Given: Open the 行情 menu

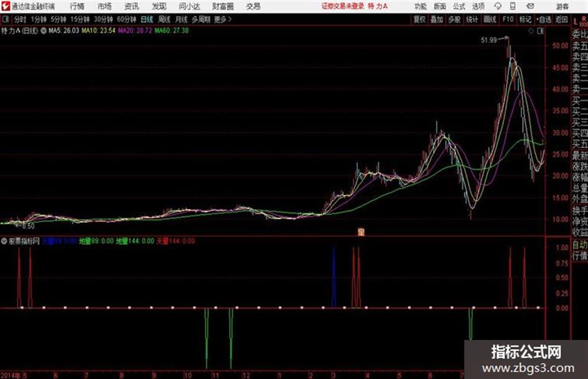Looking at the screenshot, I should [77, 6].
